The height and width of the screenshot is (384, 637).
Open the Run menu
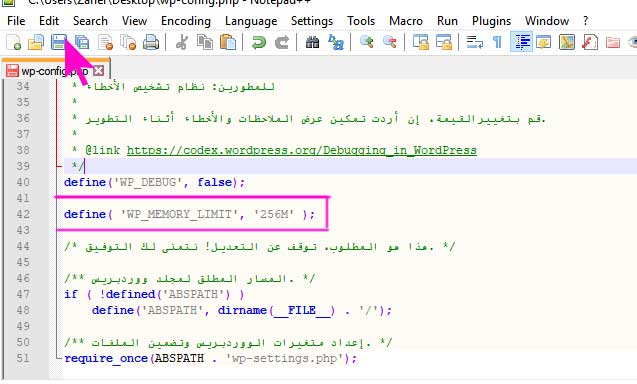pyautogui.click(x=447, y=21)
